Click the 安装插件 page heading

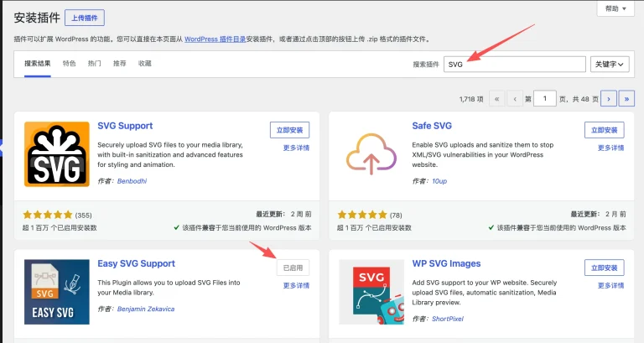[x=37, y=18]
